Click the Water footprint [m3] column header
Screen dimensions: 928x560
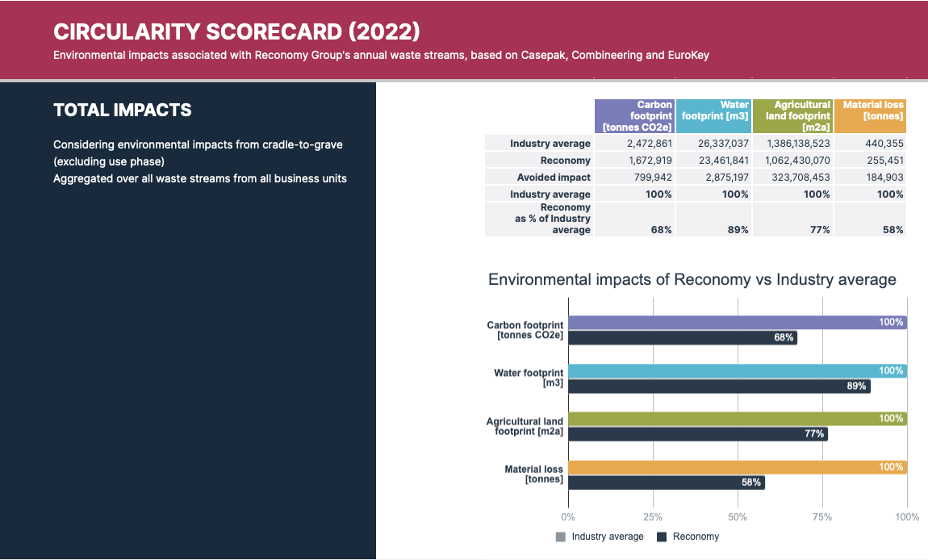coord(714,116)
